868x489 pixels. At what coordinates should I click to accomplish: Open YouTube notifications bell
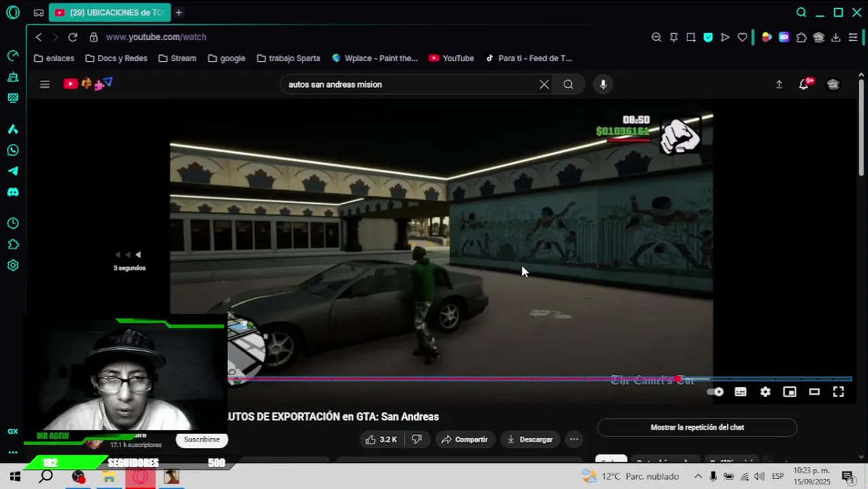[x=804, y=84]
